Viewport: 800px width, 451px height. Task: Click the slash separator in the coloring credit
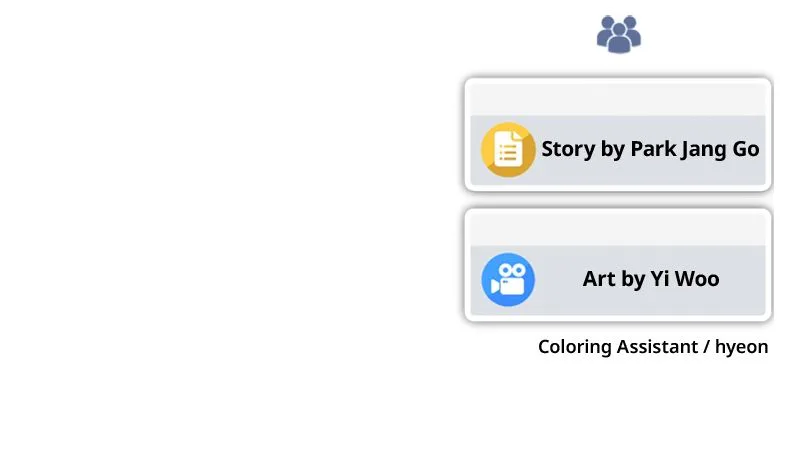707,347
